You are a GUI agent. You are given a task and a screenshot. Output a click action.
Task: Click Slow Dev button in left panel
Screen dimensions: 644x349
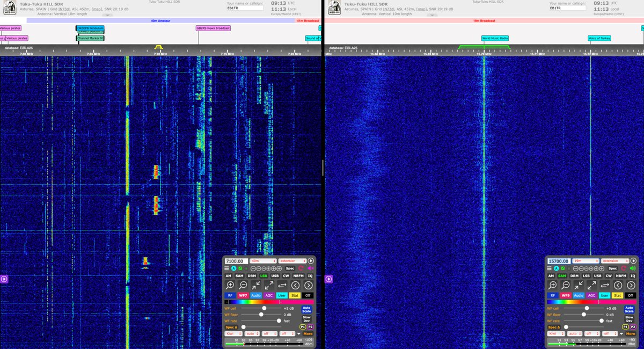pyautogui.click(x=306, y=319)
